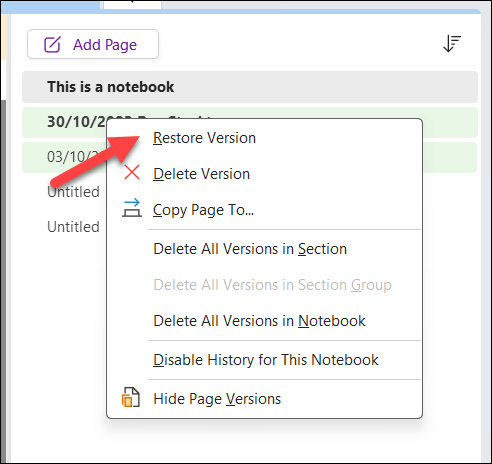Open the page sort order icon
492x464 pixels.
click(452, 44)
